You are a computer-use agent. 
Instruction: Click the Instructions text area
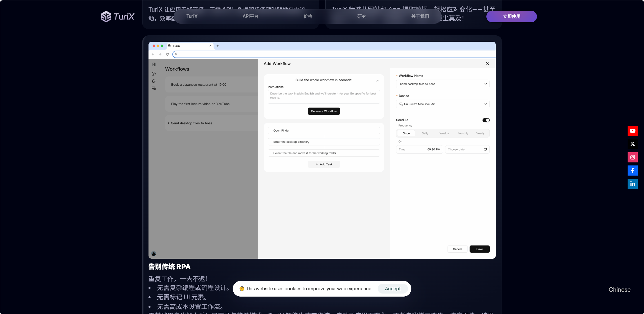(x=324, y=97)
